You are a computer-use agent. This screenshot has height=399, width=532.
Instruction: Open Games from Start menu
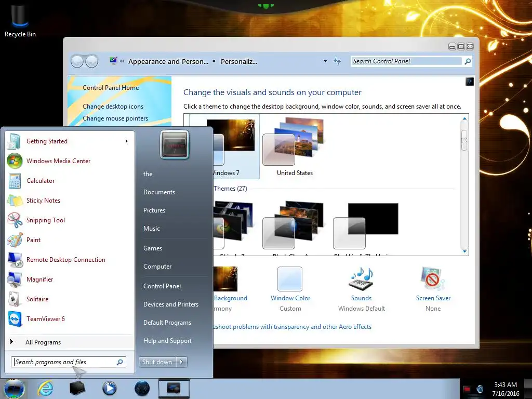pyautogui.click(x=153, y=248)
